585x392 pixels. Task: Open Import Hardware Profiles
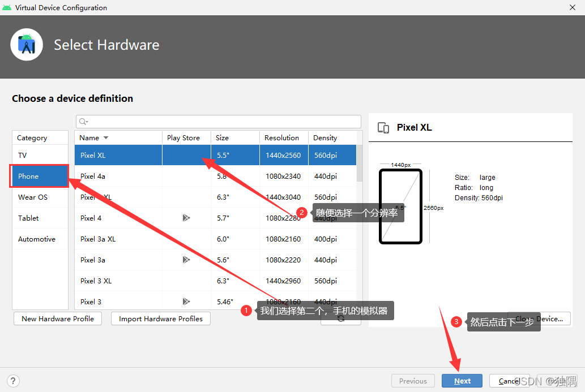pyautogui.click(x=161, y=318)
